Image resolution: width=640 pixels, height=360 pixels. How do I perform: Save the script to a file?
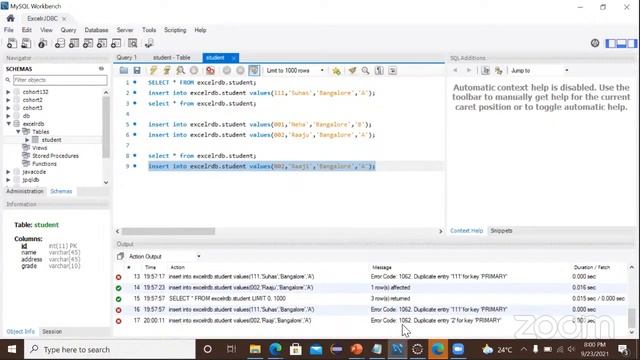coord(137,71)
